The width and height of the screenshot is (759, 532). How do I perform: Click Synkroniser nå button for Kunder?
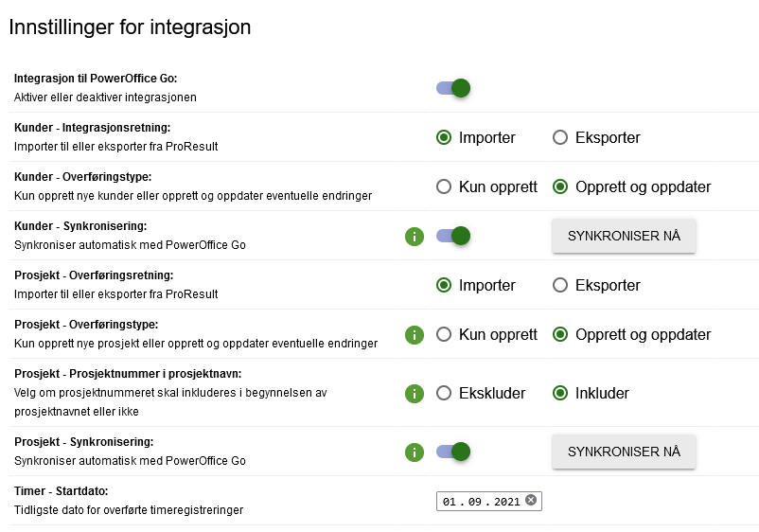click(624, 236)
